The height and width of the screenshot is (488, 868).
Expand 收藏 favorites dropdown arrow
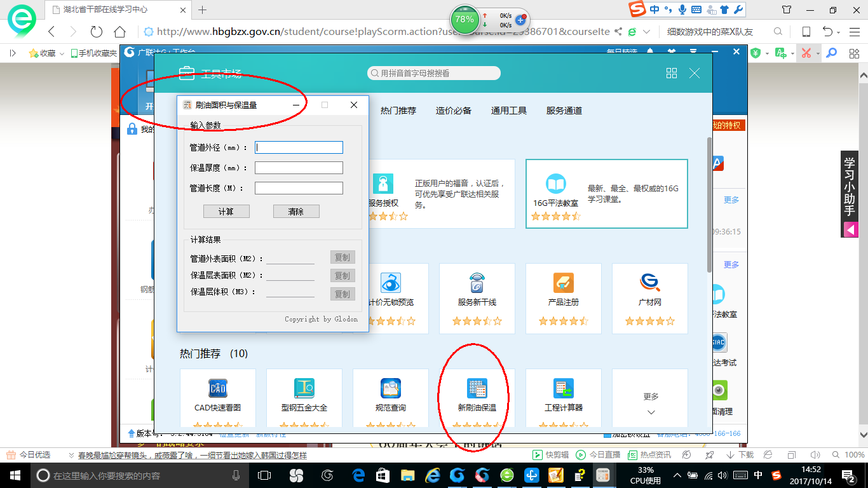[62, 54]
